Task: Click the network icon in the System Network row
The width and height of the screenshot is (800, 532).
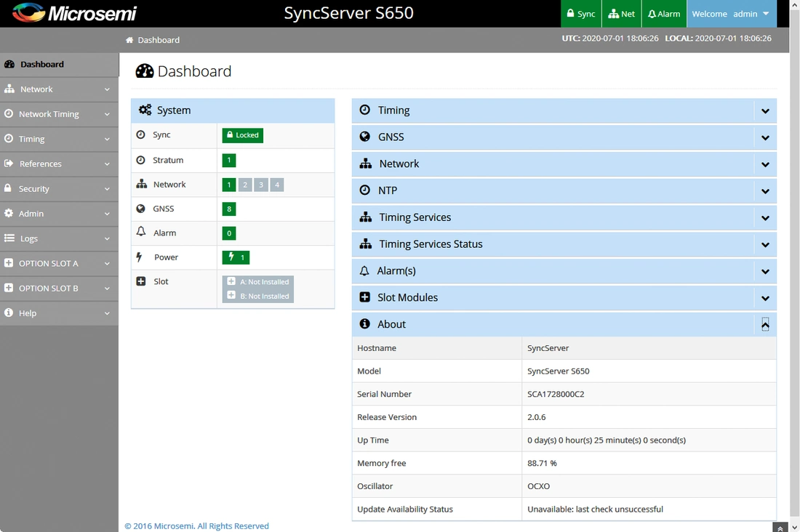Action: pyautogui.click(x=141, y=184)
